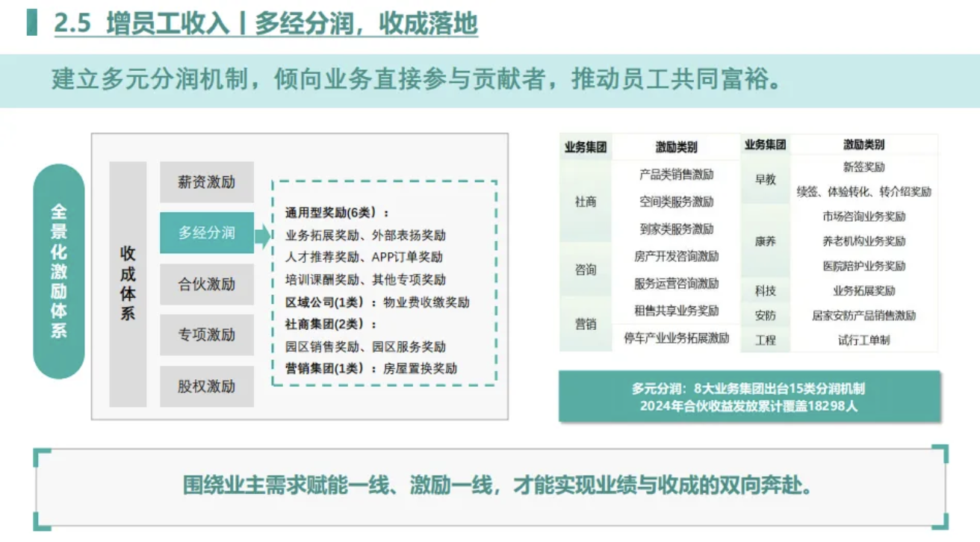Screen dimensions: 980x542
Task: Click the 专项激励 box
Action: [x=207, y=335]
